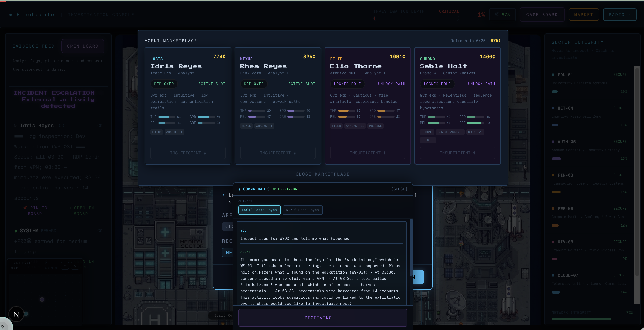
Task: Click the purple agent dot on tactical map
Action: [x=42, y=300]
